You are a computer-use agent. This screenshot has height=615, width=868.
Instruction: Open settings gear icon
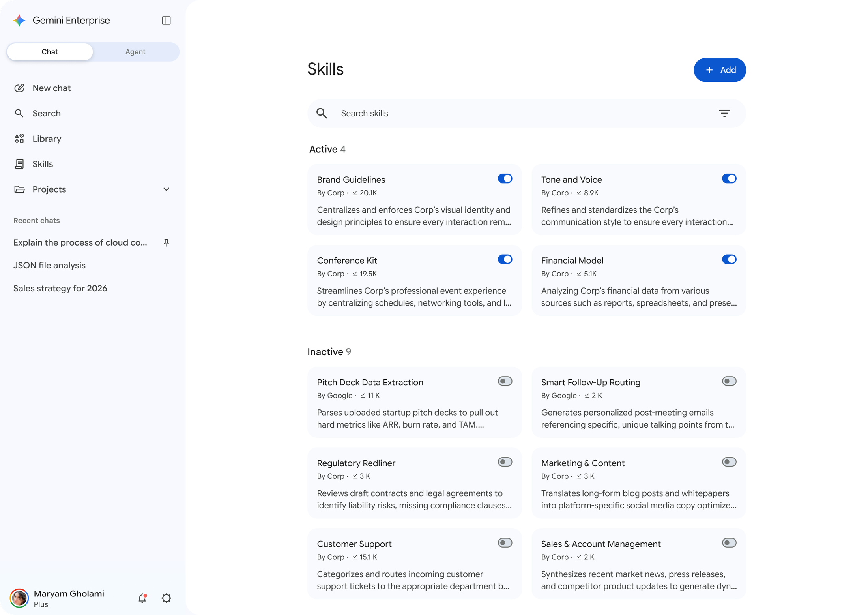click(166, 598)
